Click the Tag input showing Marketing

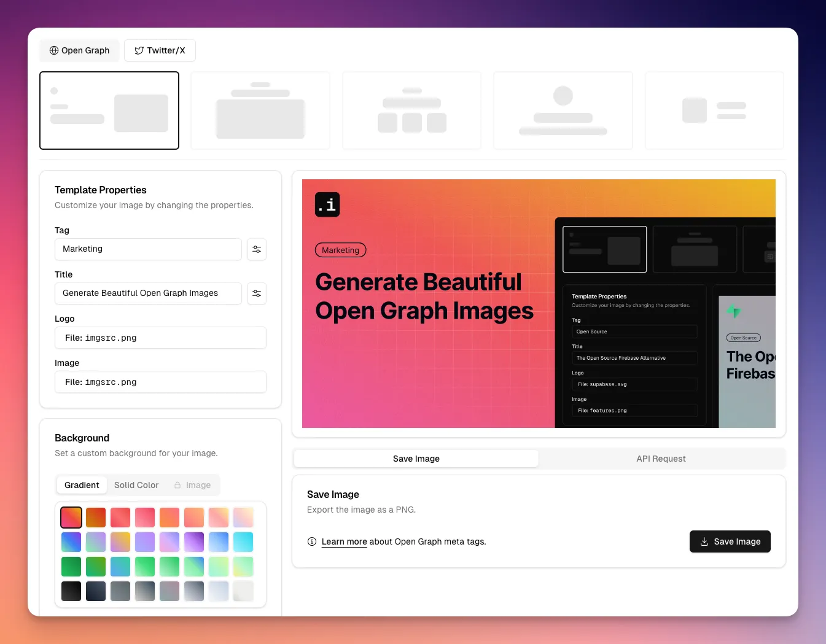click(x=148, y=249)
